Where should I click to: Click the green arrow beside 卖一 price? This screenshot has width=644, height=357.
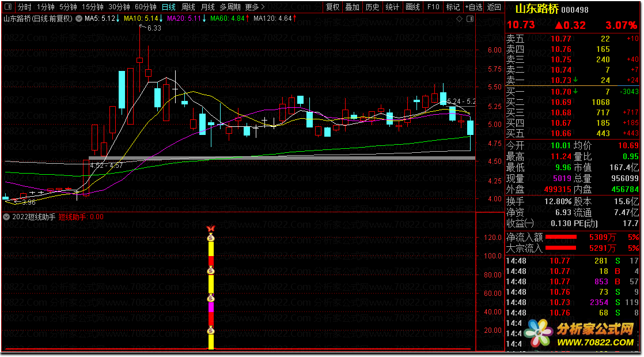(x=577, y=80)
